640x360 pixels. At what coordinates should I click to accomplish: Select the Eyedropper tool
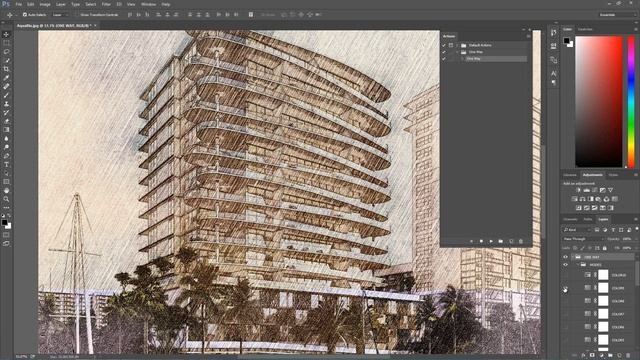click(x=6, y=78)
